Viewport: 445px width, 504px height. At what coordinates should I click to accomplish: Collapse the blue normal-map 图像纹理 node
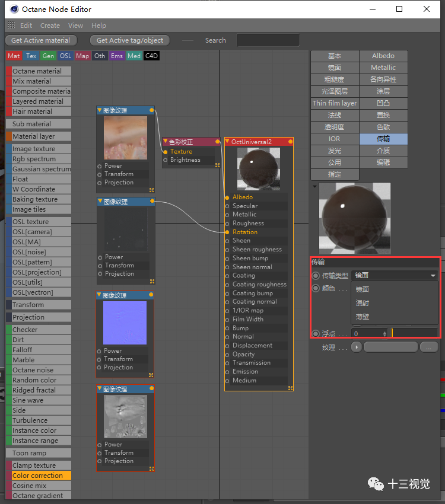(99, 295)
